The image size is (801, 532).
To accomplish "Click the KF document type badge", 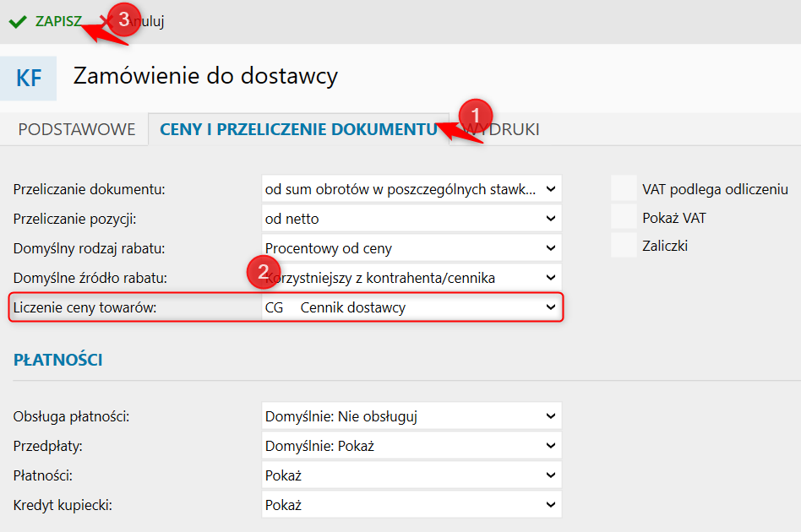I will click(x=29, y=79).
